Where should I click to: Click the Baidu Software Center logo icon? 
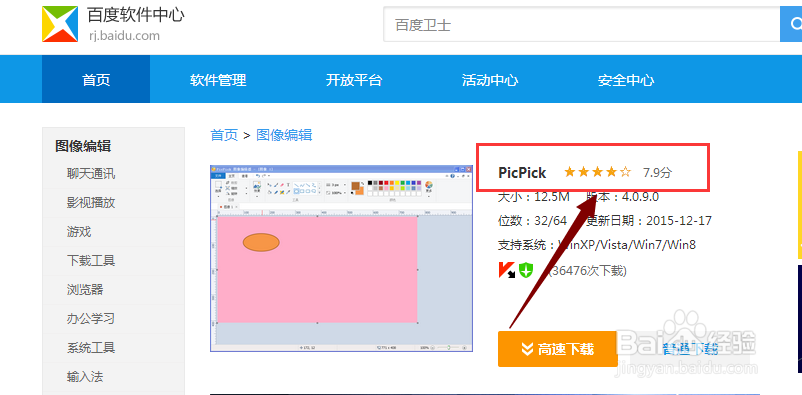pos(60,24)
